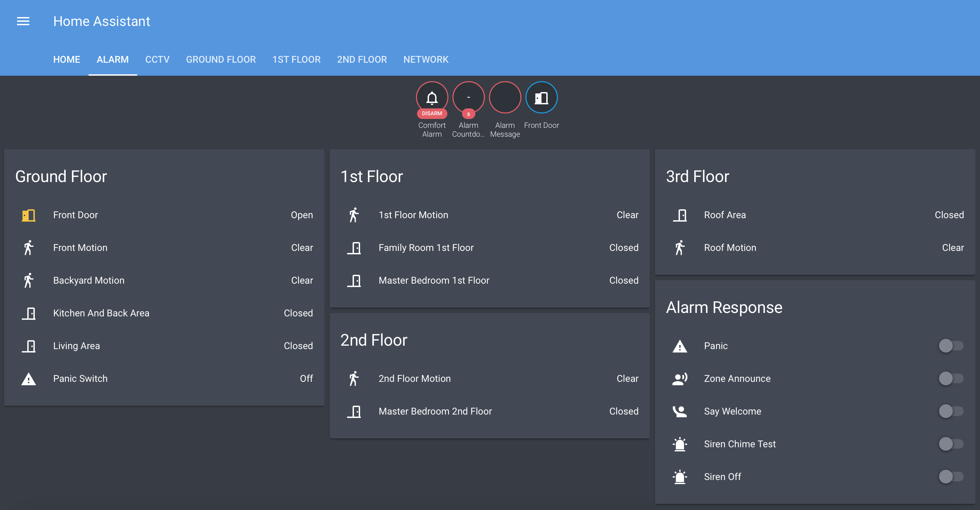Screen dimensions: 980x510
Task: Enable the Panic toggle switch
Action: pyautogui.click(x=950, y=346)
